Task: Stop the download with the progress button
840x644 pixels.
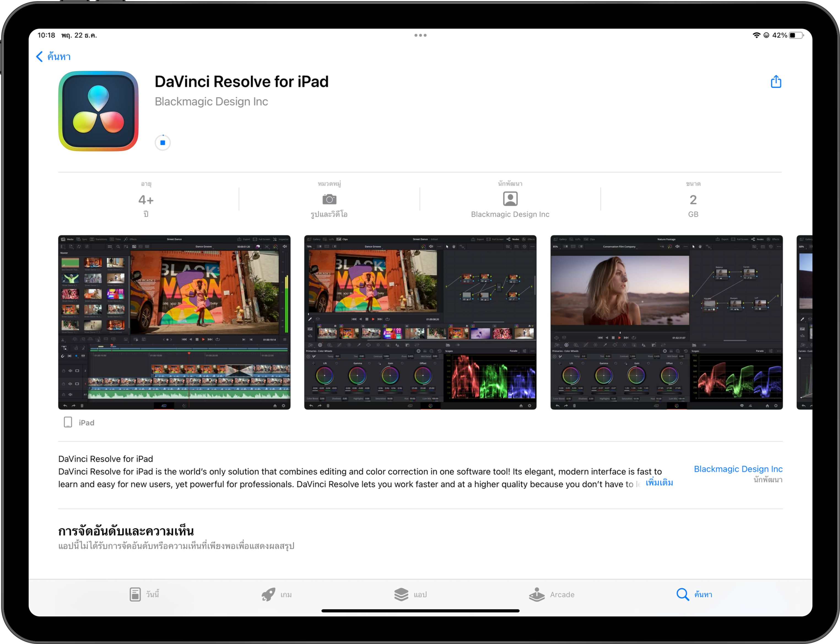Action: tap(163, 142)
